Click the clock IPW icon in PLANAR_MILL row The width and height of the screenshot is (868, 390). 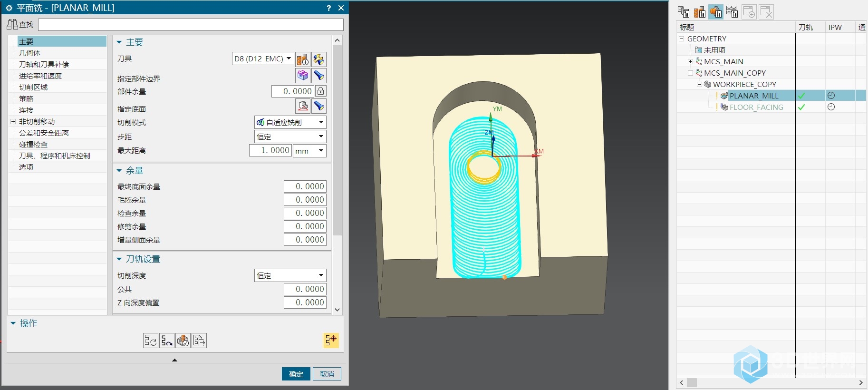click(x=831, y=96)
